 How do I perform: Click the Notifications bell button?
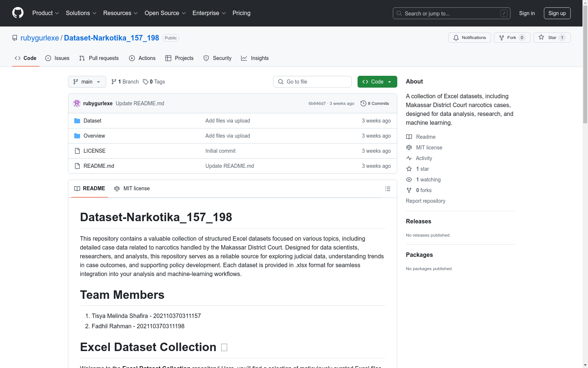point(469,38)
